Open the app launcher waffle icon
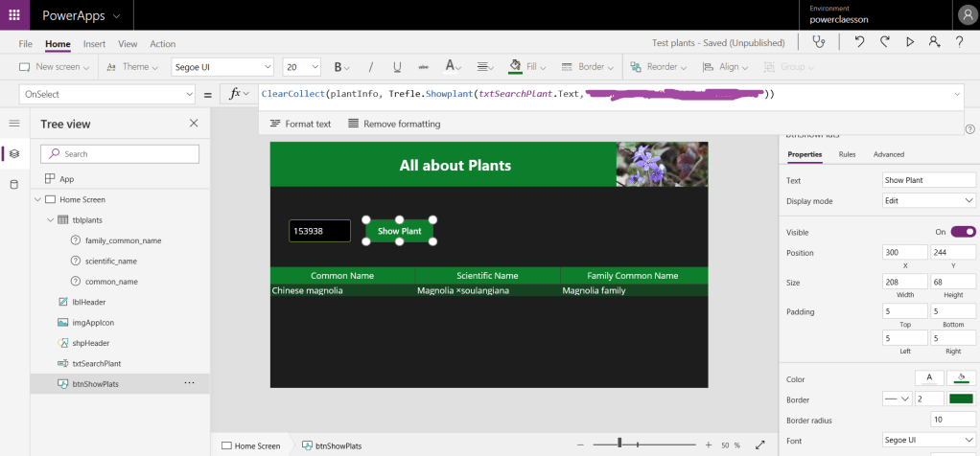Screen dimensions: 980x456 click(15, 15)
